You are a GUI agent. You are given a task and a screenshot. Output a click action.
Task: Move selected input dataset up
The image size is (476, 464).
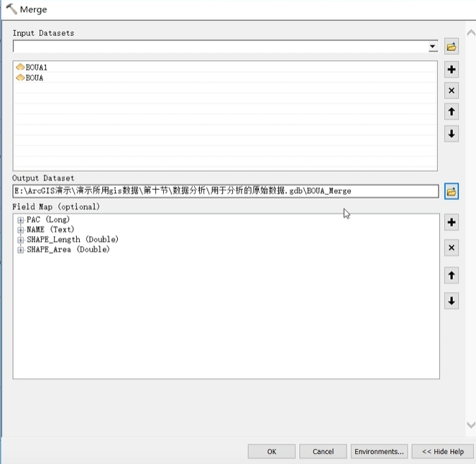tap(452, 112)
